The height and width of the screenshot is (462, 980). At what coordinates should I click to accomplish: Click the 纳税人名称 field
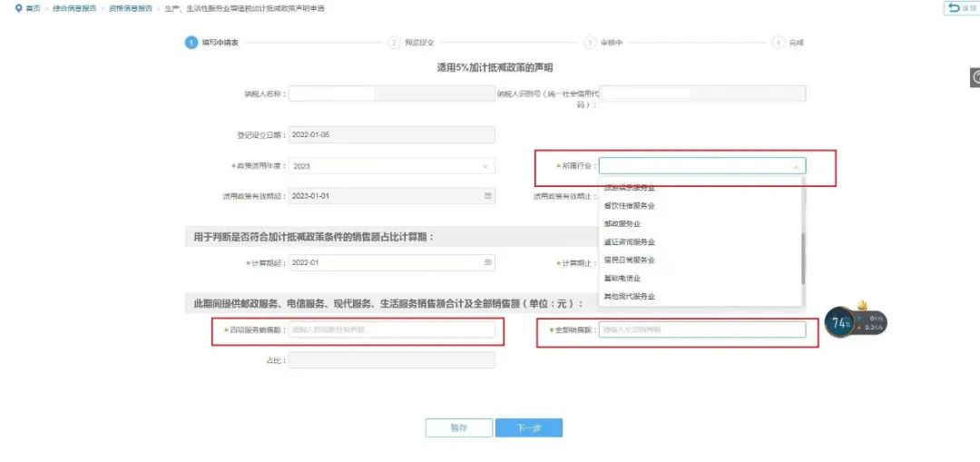pyautogui.click(x=392, y=93)
